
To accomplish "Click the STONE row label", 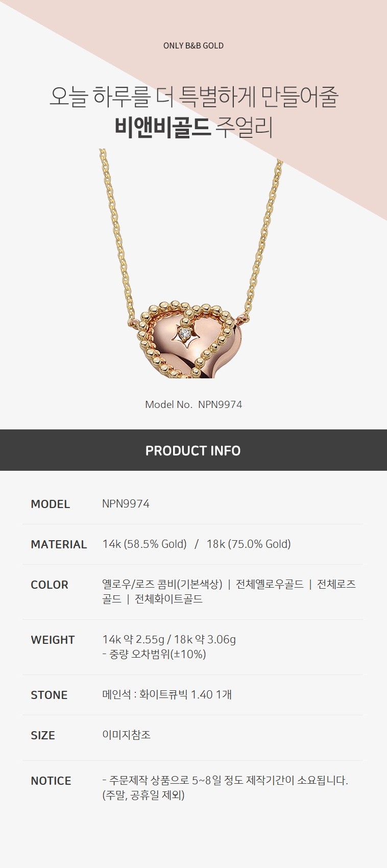I will click(x=49, y=695).
